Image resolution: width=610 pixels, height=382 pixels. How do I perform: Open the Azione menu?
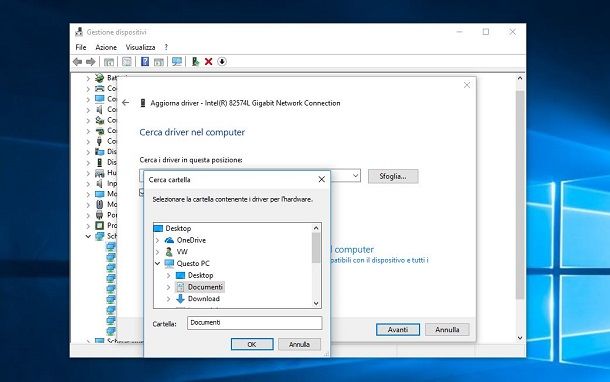coord(106,47)
